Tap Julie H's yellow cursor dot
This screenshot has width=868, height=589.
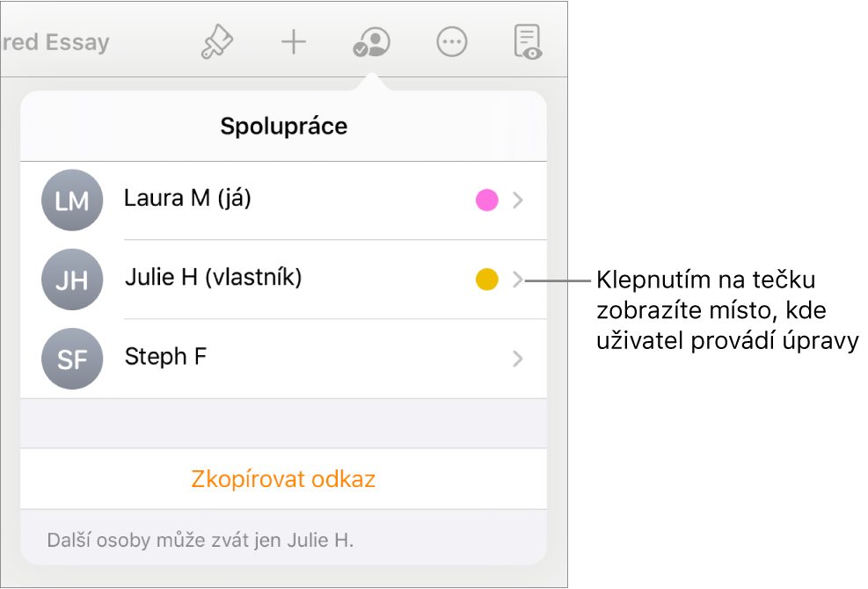point(486,280)
